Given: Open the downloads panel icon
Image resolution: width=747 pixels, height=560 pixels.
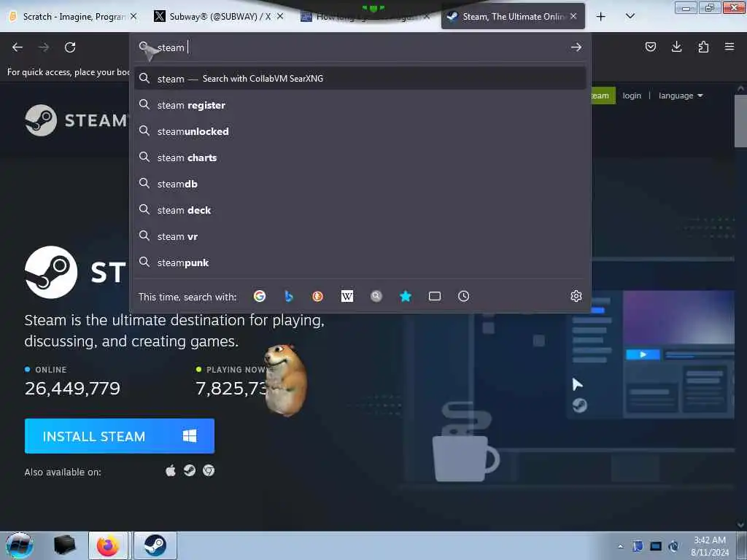Looking at the screenshot, I should point(676,47).
